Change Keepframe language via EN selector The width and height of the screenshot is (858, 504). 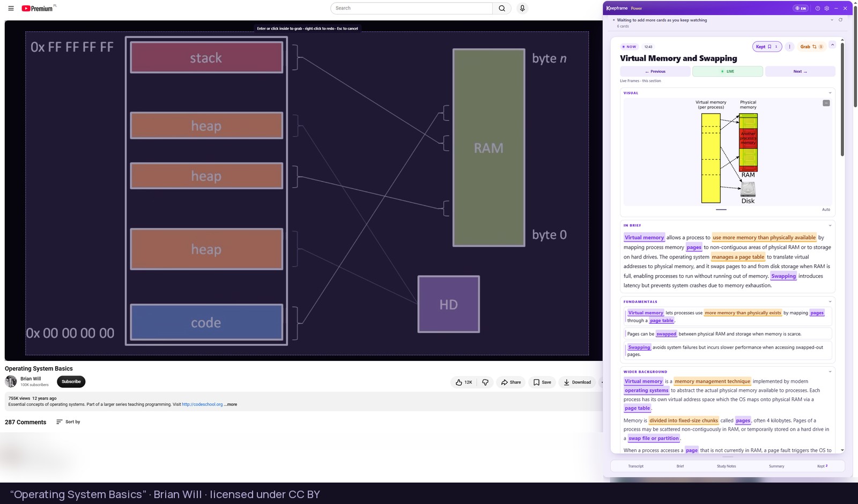801,8
